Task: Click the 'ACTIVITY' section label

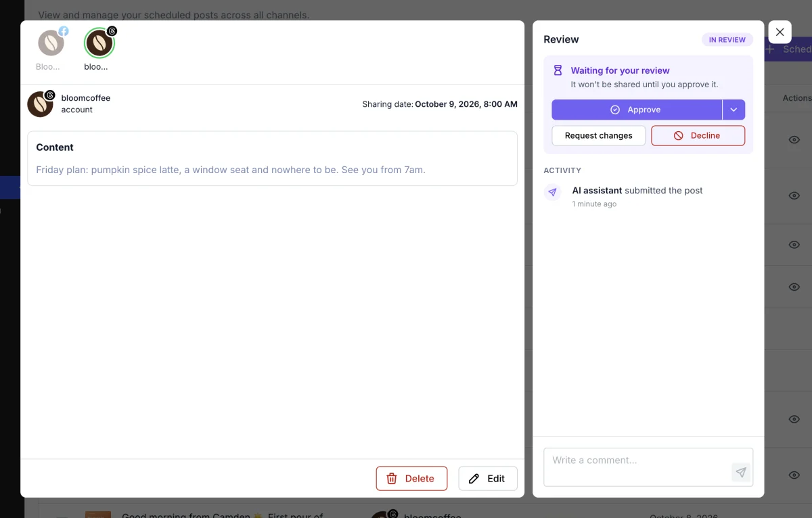Action: (562, 170)
